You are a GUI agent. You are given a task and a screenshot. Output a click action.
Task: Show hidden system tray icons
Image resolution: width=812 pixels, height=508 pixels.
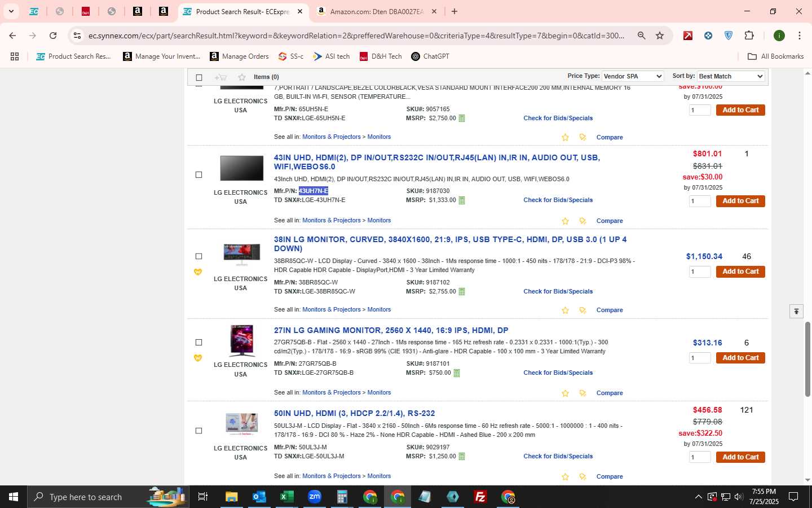[x=698, y=497]
